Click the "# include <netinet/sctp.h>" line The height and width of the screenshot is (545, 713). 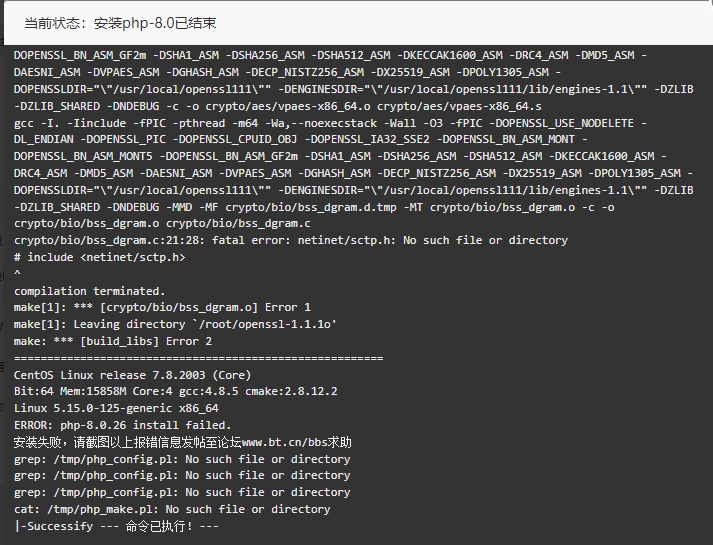coord(100,257)
